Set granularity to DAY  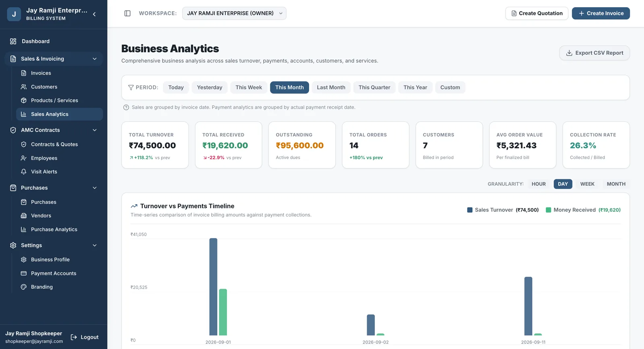point(563,184)
